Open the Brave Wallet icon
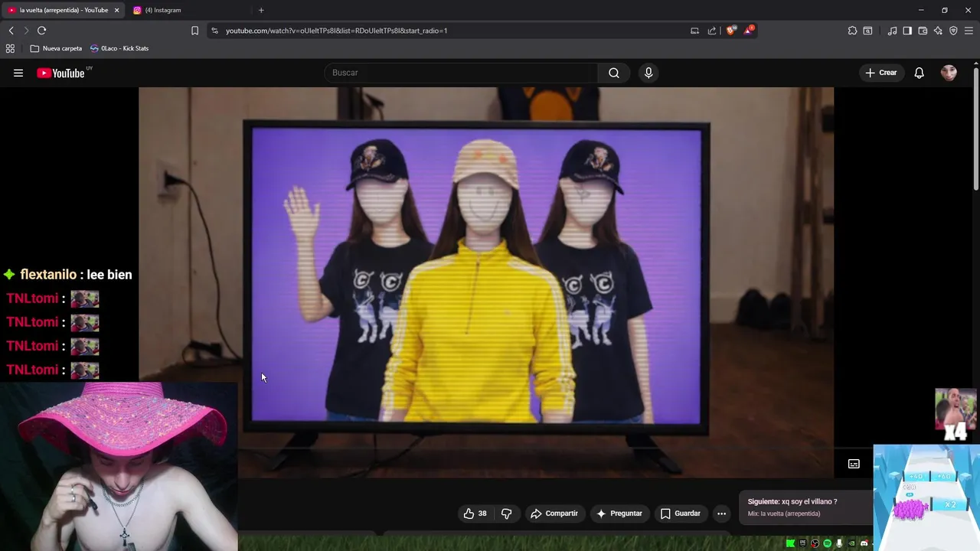 point(923,31)
